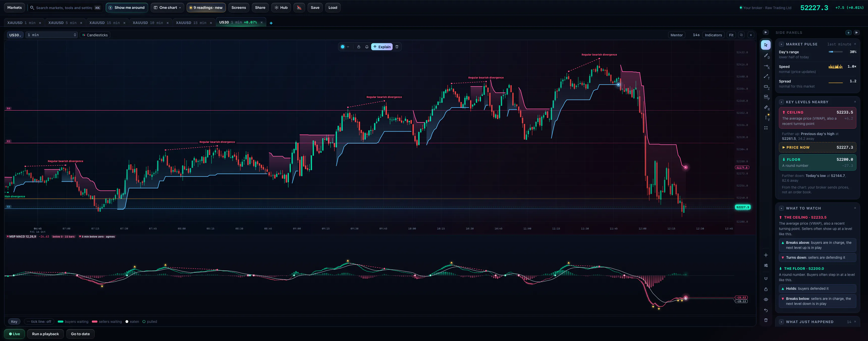The width and height of the screenshot is (868, 341).
Task: Select the vertical line tool (V)
Action: tap(766, 118)
